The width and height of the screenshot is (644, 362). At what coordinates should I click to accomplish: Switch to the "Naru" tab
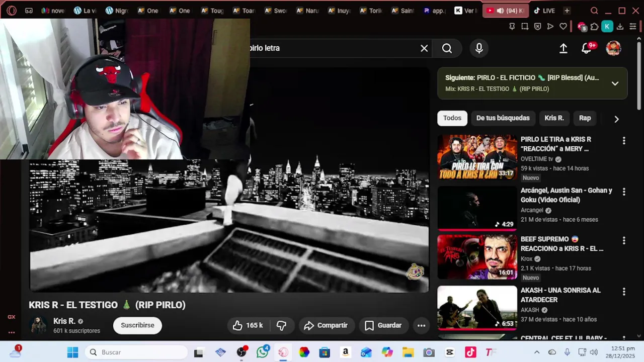point(307,11)
